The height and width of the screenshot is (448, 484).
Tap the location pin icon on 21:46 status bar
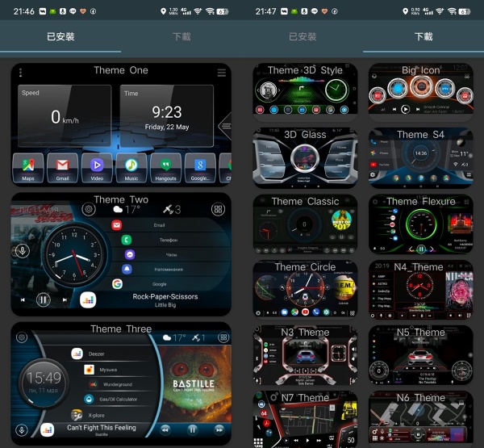tap(163, 11)
